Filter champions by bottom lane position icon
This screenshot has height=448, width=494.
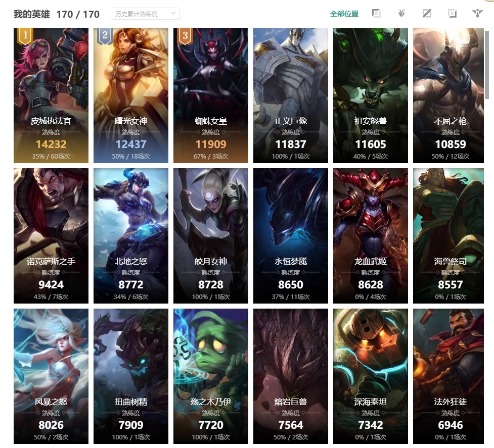coord(452,14)
